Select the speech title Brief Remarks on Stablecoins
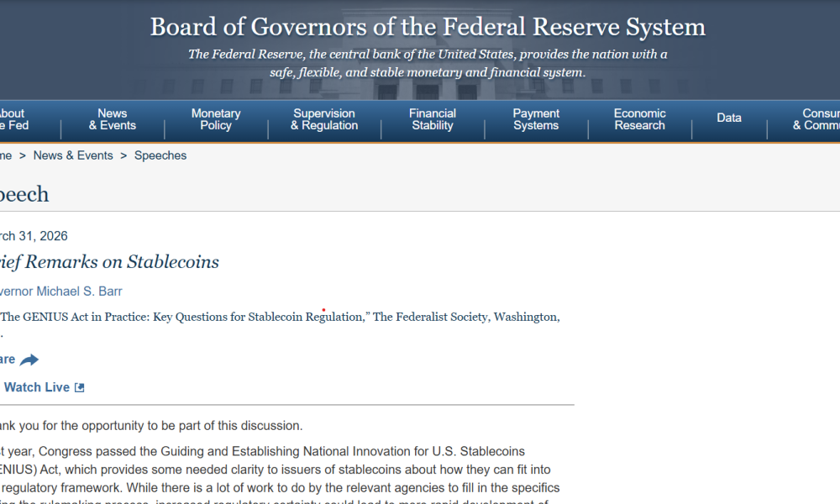Screen dimensions: 840x504 coord(109,262)
